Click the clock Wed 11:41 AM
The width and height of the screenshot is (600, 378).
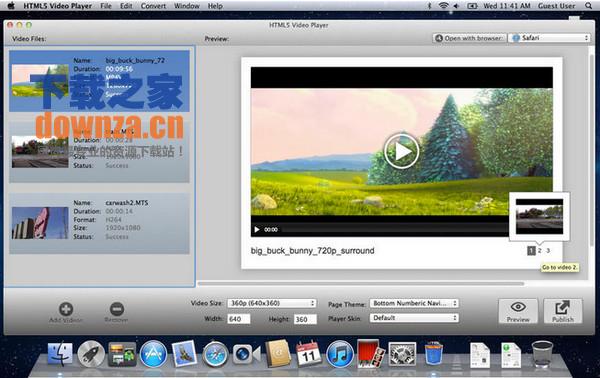point(507,6)
